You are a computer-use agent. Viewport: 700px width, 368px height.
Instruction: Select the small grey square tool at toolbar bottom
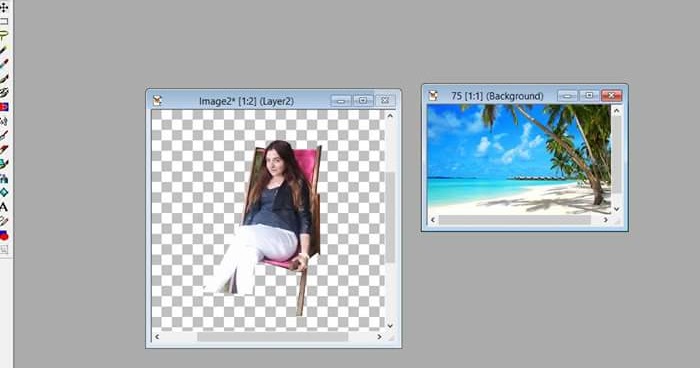tap(4, 250)
